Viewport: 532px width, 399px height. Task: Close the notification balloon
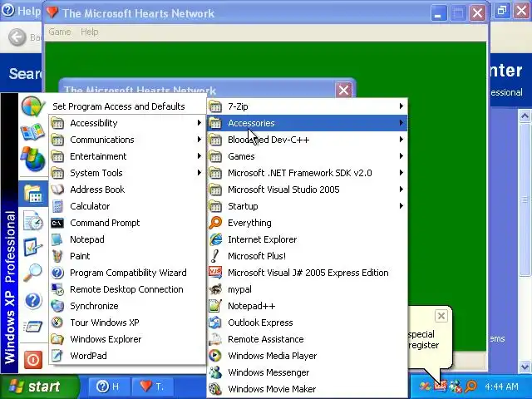(441, 316)
